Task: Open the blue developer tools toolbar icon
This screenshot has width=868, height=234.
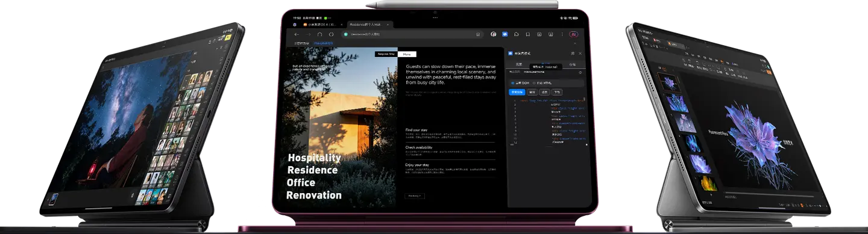Action: pos(505,34)
